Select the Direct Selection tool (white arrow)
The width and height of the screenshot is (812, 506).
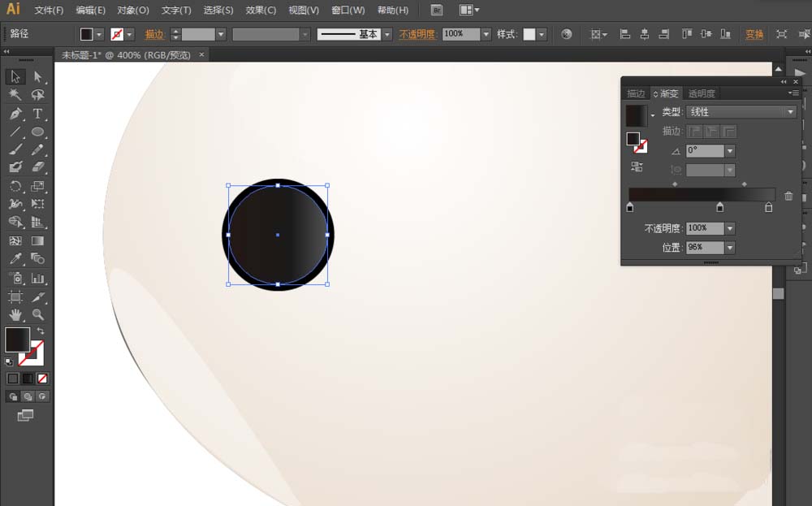click(38, 76)
